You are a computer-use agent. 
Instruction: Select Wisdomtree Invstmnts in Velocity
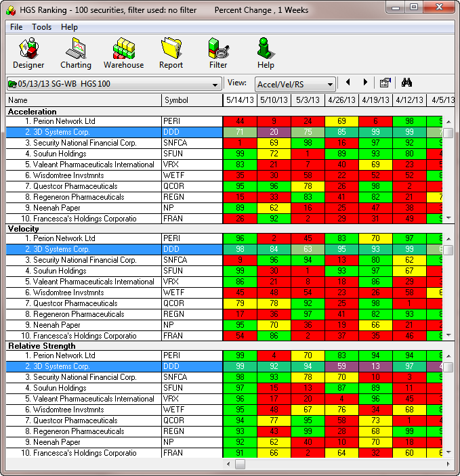[x=83, y=293]
